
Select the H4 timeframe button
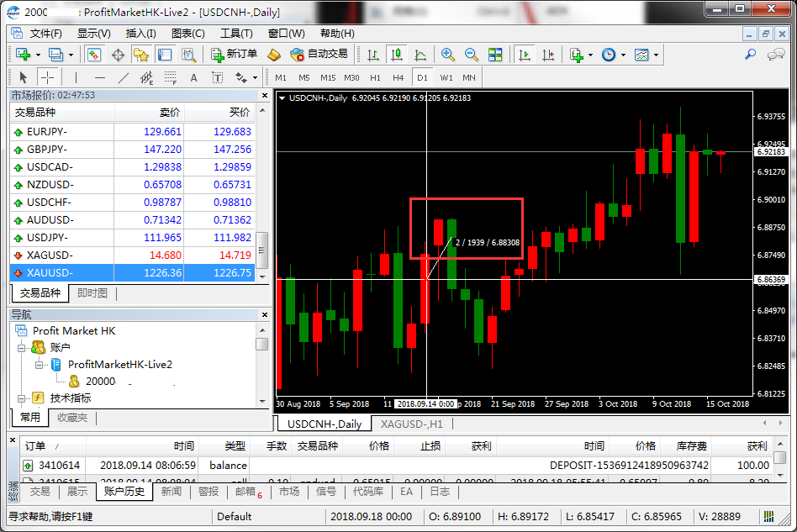(398, 77)
